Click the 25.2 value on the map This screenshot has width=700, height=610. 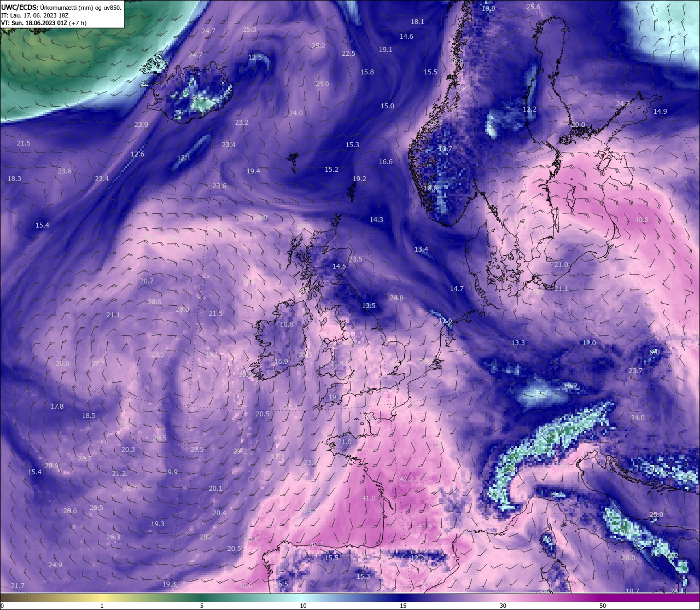[318, 46]
